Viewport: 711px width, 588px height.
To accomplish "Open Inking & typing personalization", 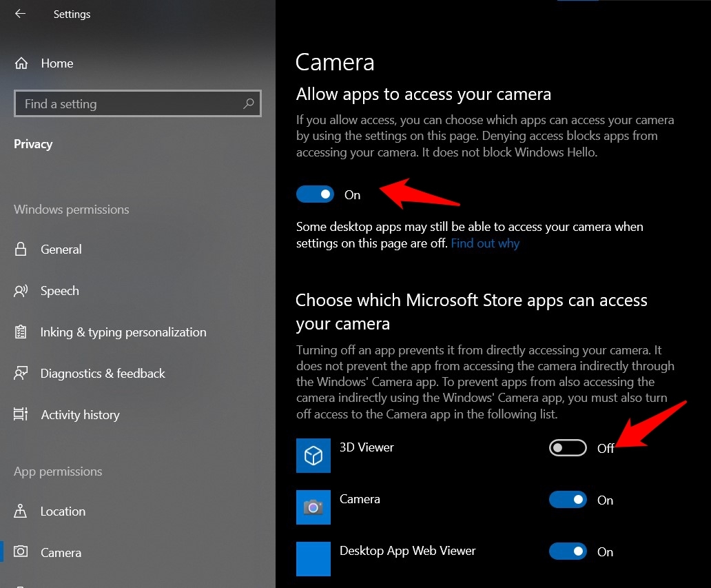I will [x=138, y=332].
